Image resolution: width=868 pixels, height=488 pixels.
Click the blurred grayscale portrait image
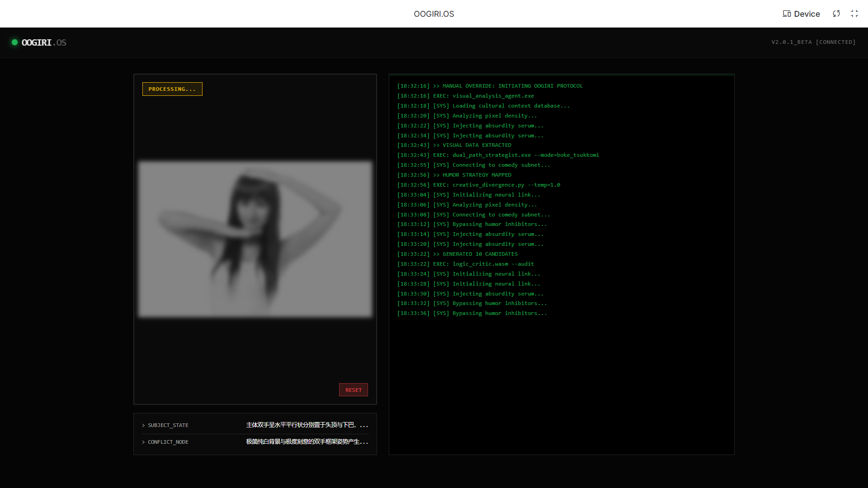point(255,239)
